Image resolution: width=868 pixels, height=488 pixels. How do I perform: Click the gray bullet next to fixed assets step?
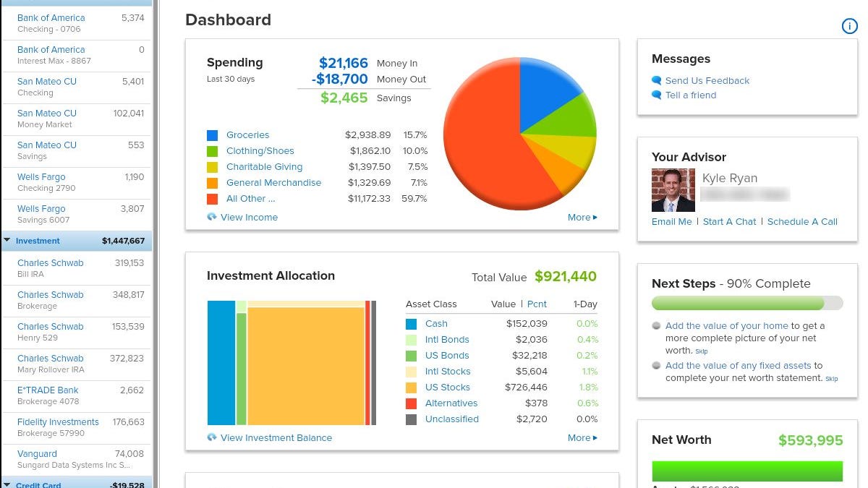[656, 366]
